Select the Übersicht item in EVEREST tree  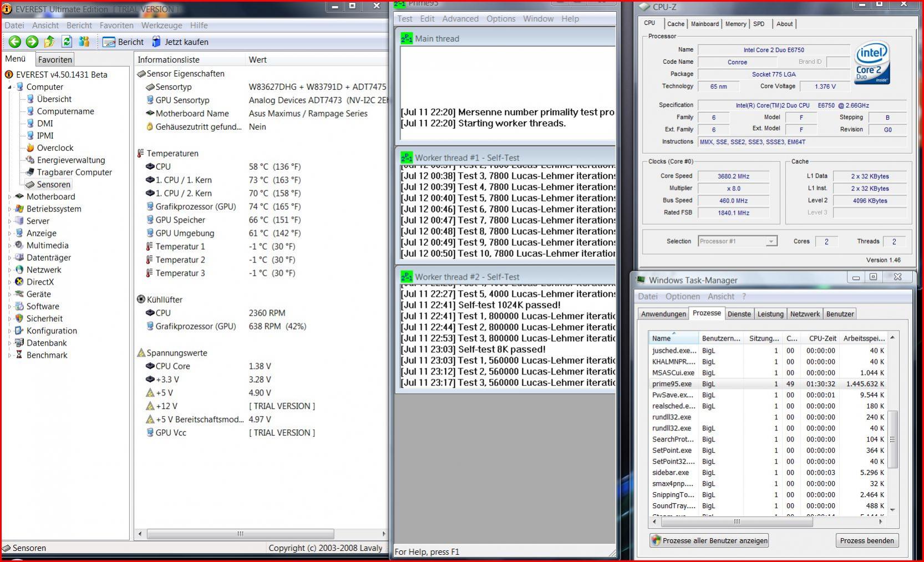tap(54, 99)
